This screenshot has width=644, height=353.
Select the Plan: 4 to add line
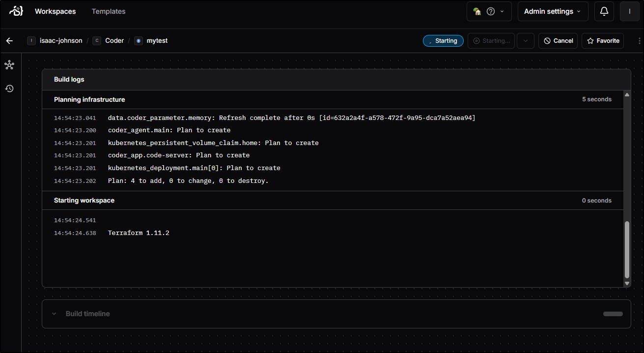coord(188,181)
